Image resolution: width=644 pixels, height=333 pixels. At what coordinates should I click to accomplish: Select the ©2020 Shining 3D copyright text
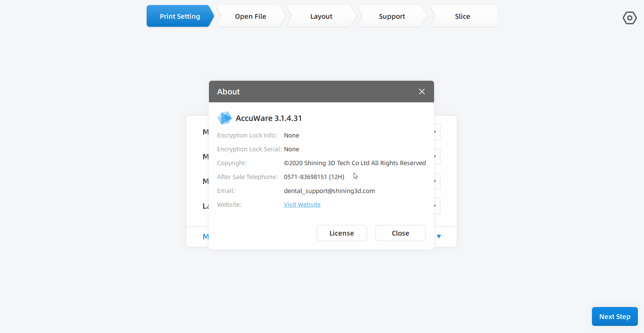click(355, 163)
